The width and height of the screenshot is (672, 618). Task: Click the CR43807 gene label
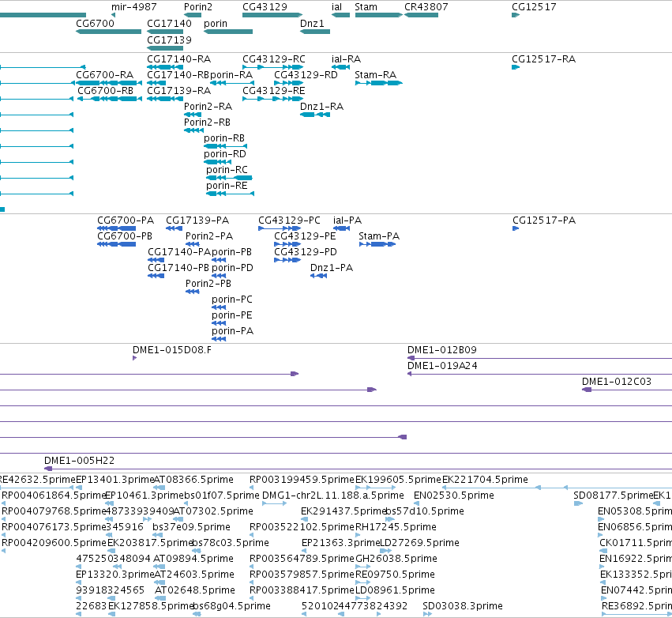point(426,7)
